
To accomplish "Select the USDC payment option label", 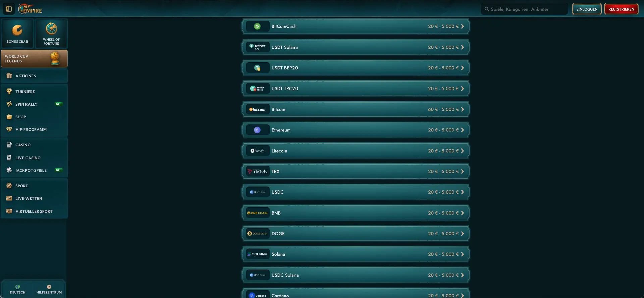I will [x=277, y=192].
